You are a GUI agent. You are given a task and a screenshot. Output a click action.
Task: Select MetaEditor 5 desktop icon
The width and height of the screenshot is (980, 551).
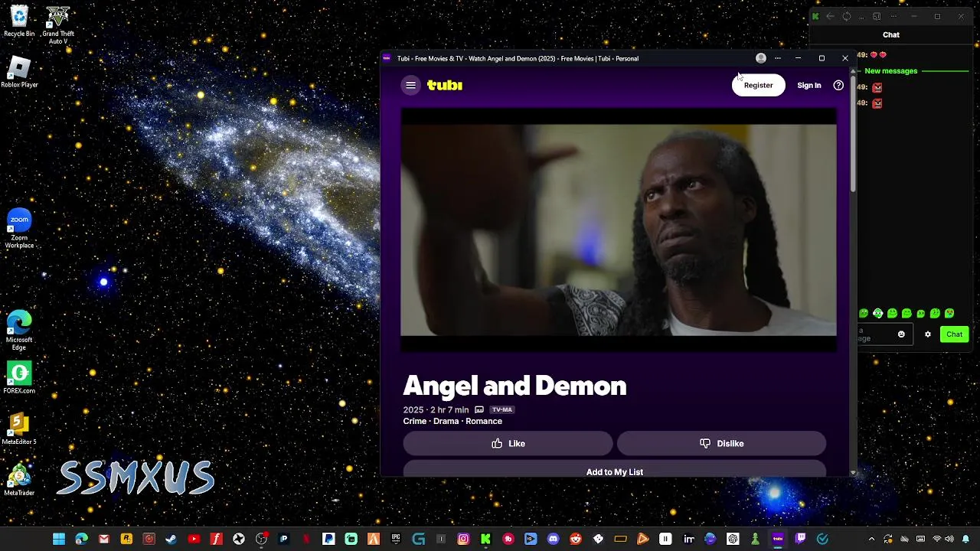(x=19, y=429)
